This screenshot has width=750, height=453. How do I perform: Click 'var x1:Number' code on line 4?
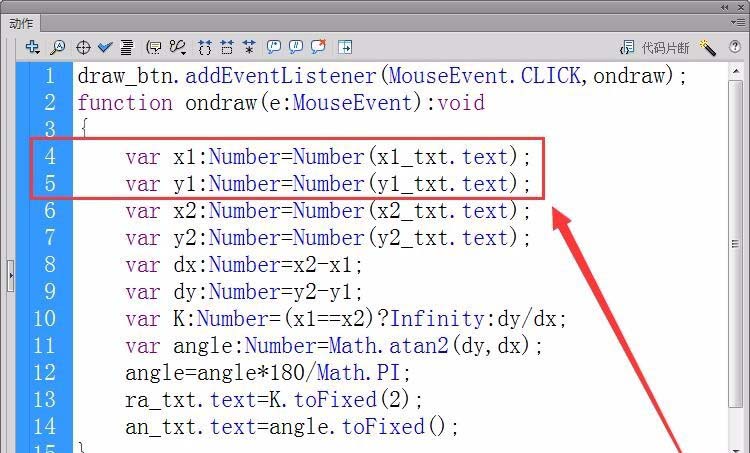pyautogui.click(x=328, y=157)
